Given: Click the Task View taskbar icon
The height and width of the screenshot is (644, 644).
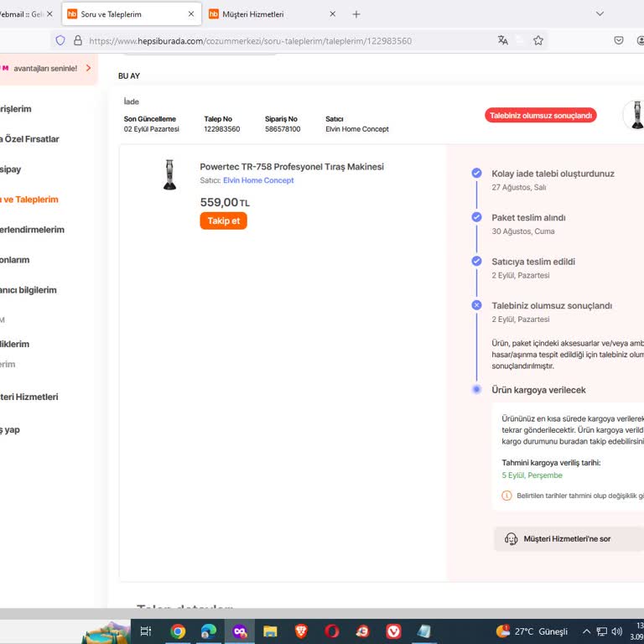Looking at the screenshot, I should [146, 631].
